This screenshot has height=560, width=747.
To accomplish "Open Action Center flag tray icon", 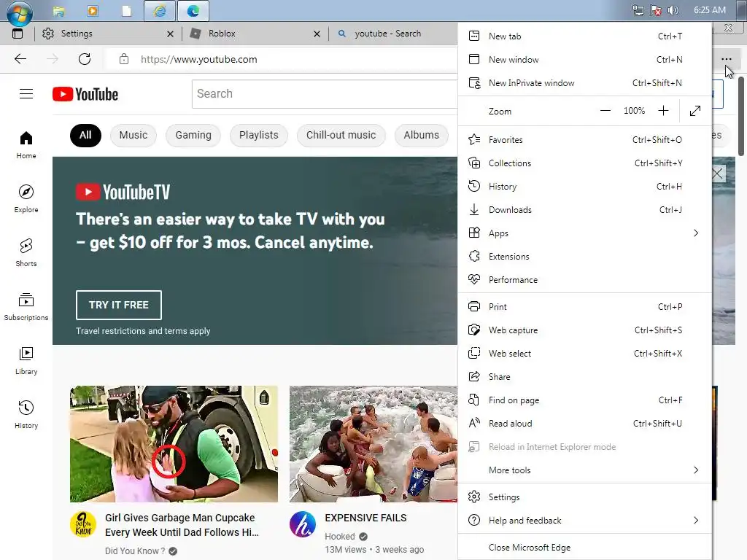I will [656, 10].
